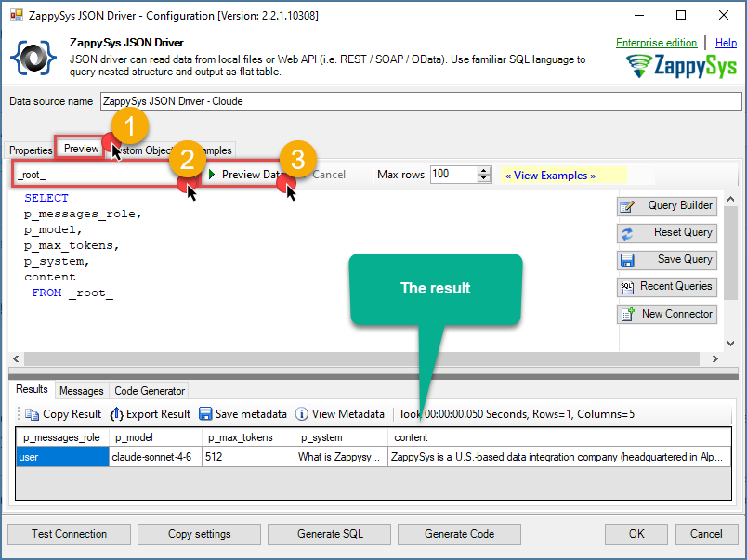Switch to Code Generator tab
The width and height of the screenshot is (747, 560).
coord(150,391)
